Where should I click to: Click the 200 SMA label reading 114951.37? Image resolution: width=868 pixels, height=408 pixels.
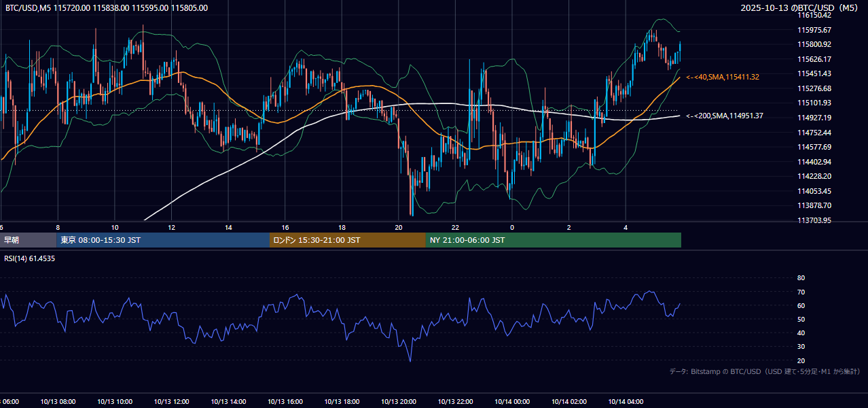[725, 116]
